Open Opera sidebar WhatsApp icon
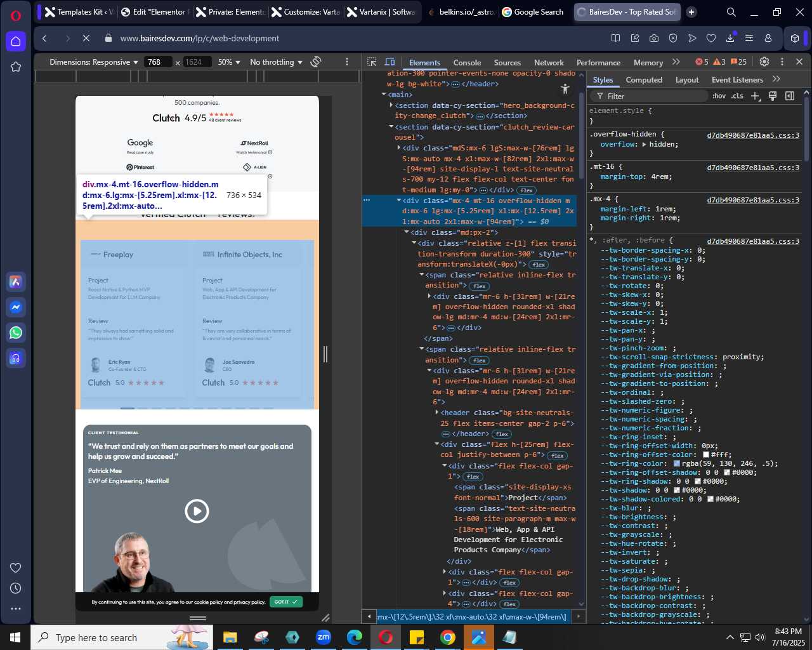 tap(16, 333)
